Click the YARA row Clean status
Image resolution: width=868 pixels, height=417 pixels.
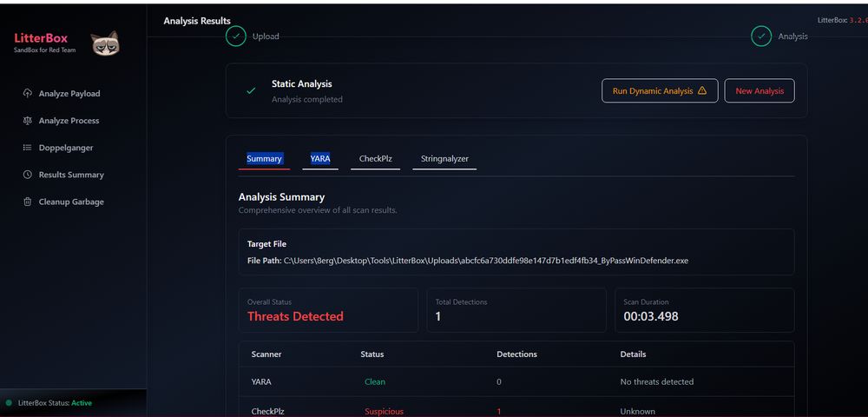[x=375, y=381]
